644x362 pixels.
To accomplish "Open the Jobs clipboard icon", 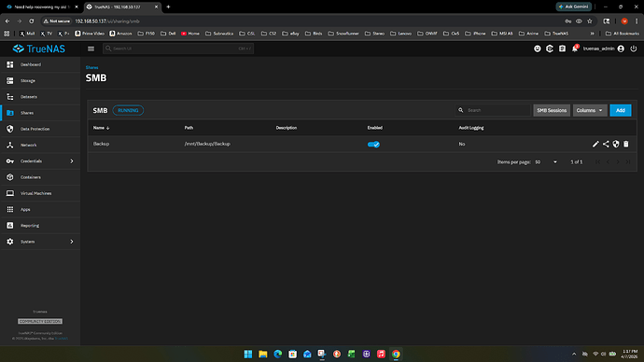I will [562, 49].
